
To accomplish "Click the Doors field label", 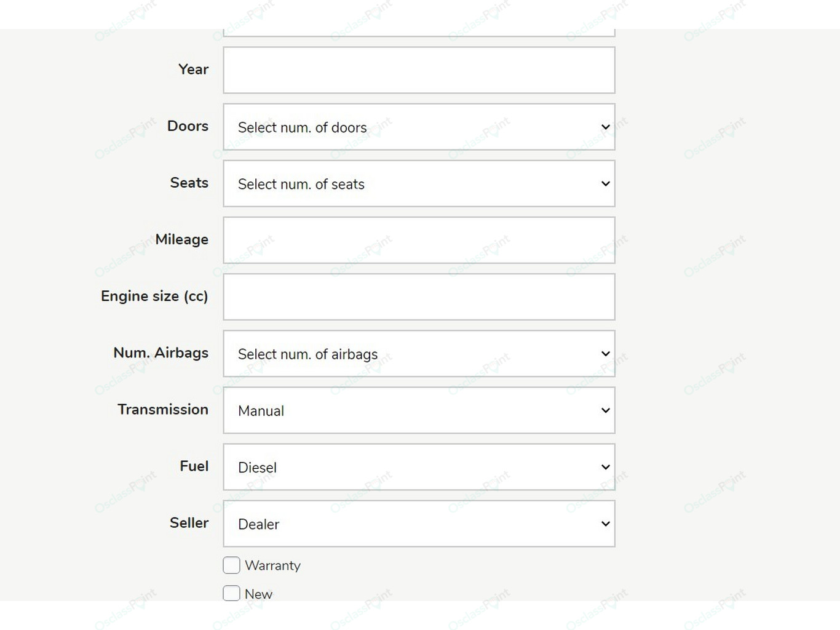I will tap(188, 126).
